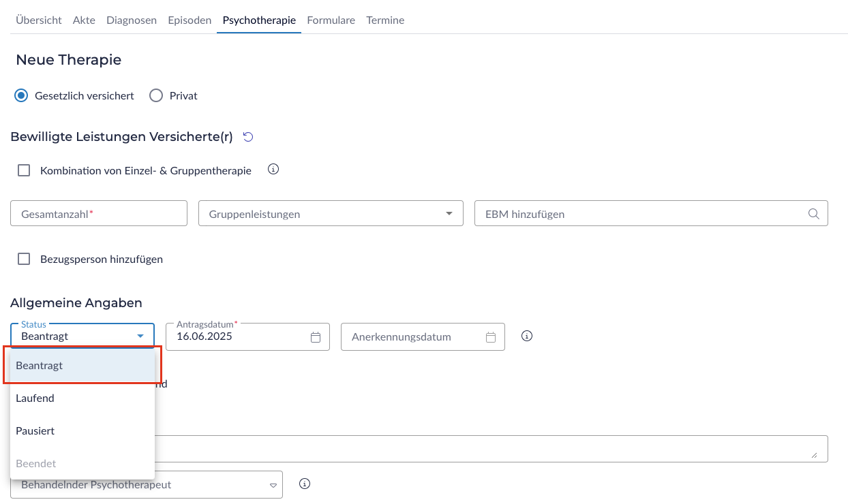Select the Gesetzlich versichert radio button
Image resolution: width=848 pixels, height=504 pixels.
[x=21, y=96]
